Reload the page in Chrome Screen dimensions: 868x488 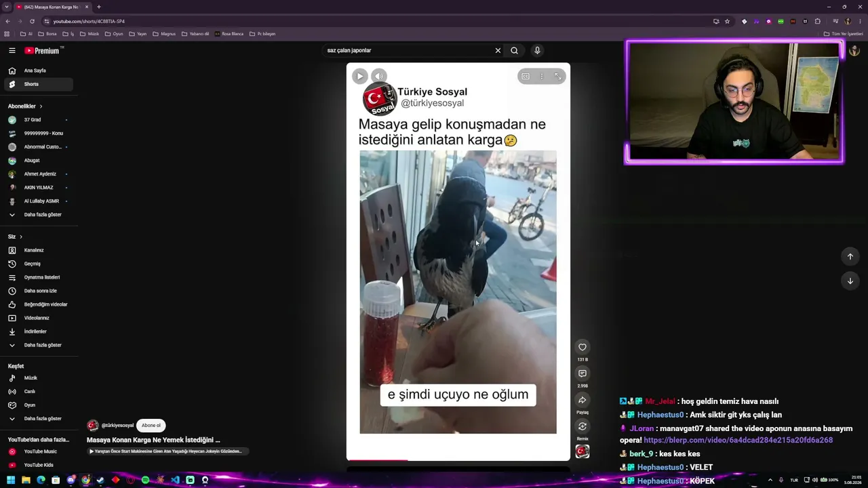32,21
